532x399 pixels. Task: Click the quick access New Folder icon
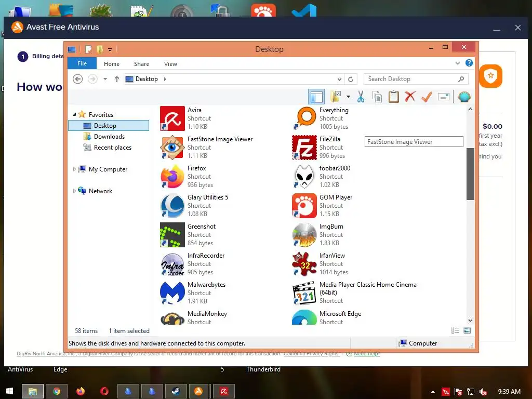[x=100, y=49]
